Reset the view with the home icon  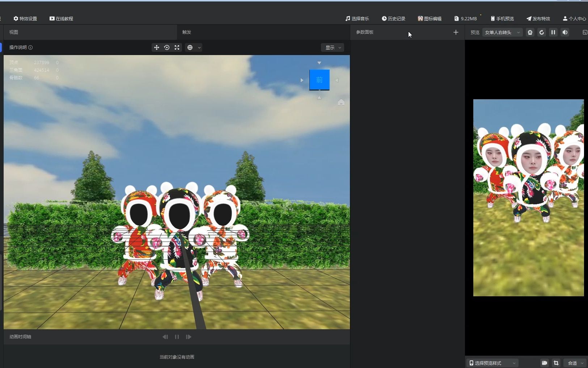(x=341, y=102)
